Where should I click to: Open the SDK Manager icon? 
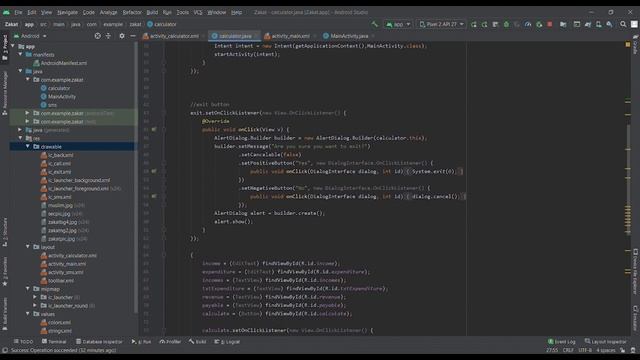pyautogui.click(x=609, y=24)
